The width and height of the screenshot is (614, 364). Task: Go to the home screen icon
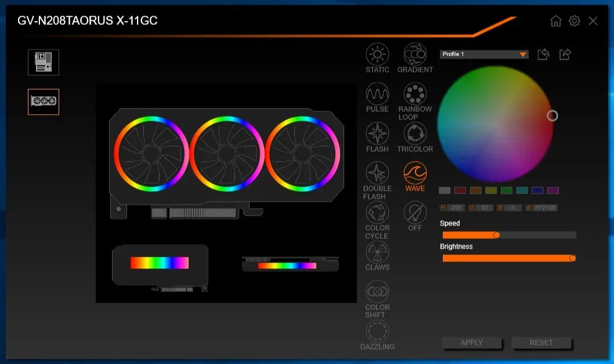(x=555, y=21)
